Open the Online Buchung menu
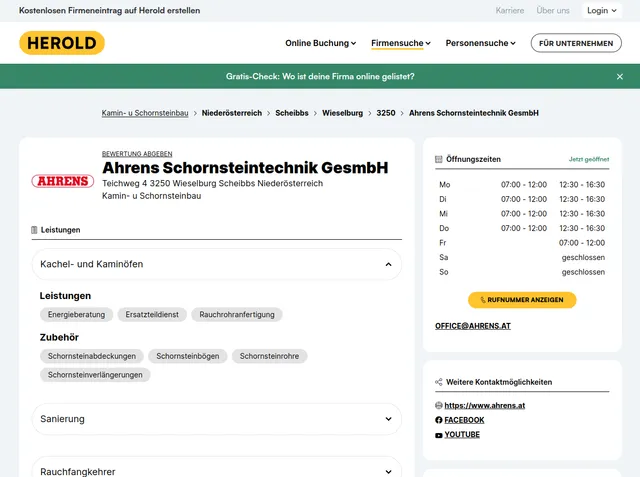This screenshot has width=640, height=477. pyautogui.click(x=320, y=43)
